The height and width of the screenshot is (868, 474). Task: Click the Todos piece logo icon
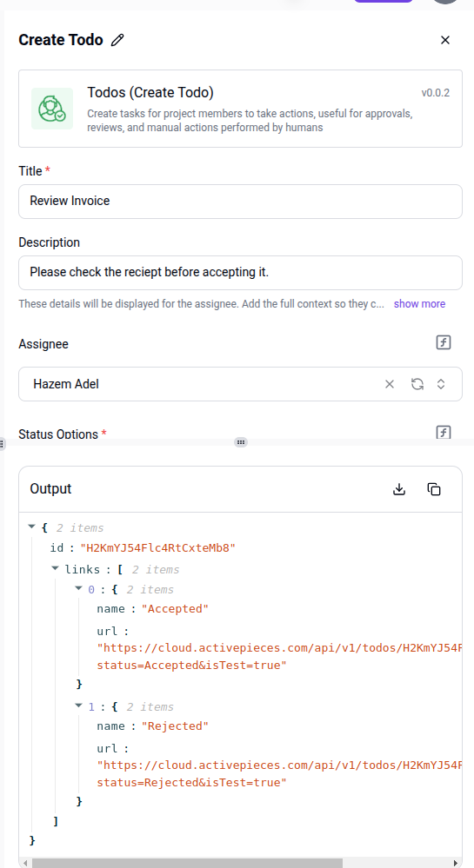[x=52, y=109]
